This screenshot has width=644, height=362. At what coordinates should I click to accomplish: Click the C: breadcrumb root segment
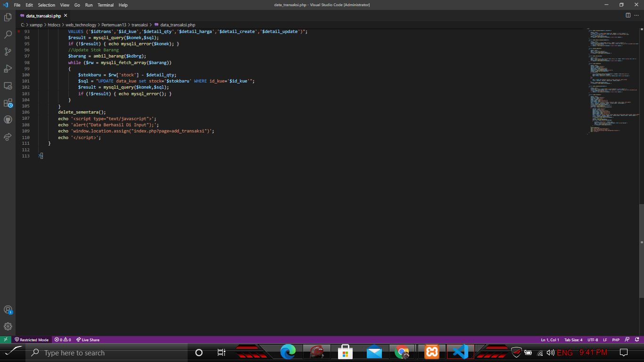pos(23,25)
